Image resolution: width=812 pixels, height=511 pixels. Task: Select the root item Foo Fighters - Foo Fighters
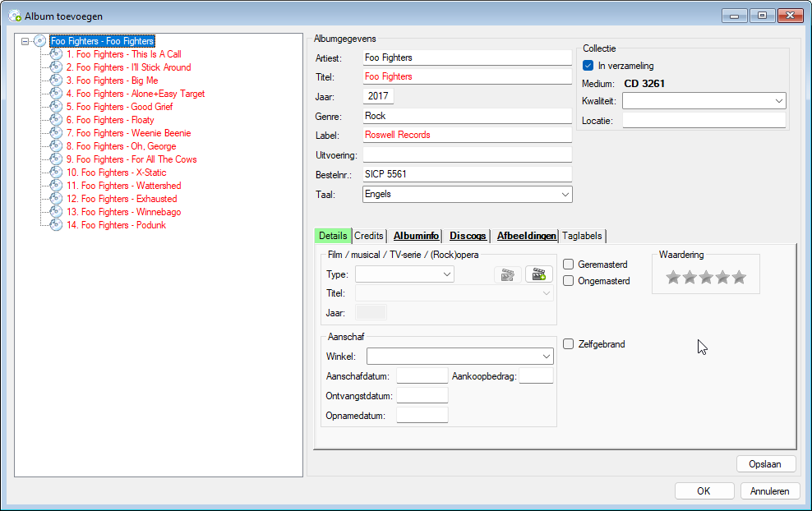click(103, 41)
